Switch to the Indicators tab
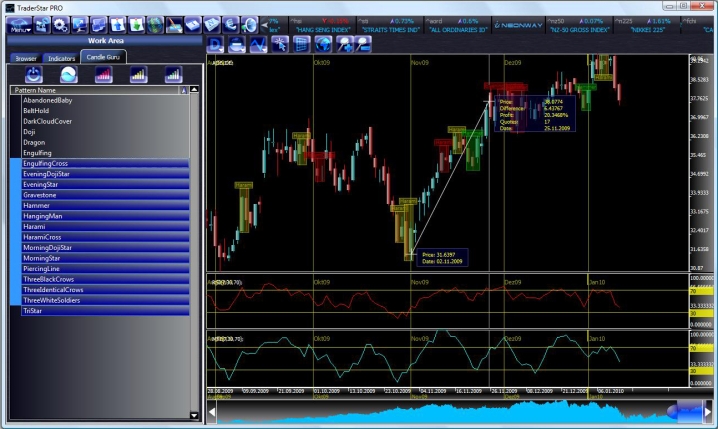The height and width of the screenshot is (429, 718). tap(62, 59)
